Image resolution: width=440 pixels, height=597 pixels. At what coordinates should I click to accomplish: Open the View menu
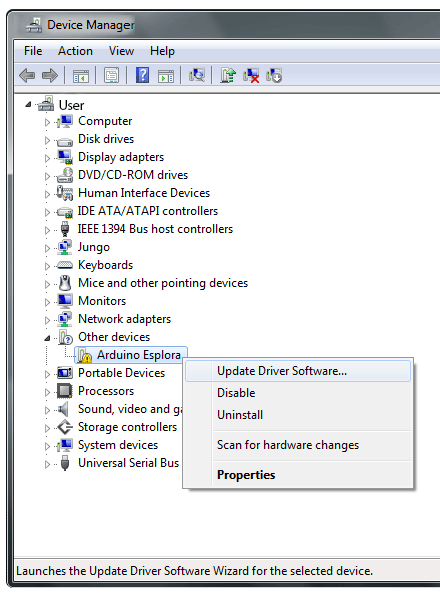point(121,51)
